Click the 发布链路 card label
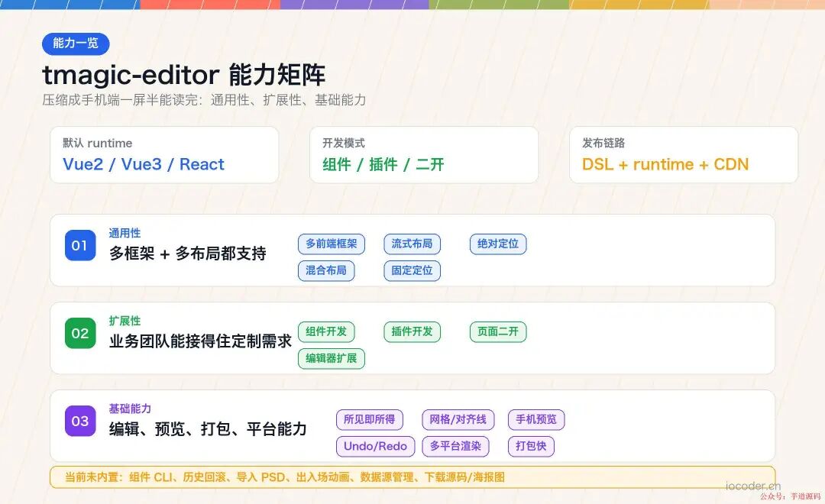Screen dimensions: 825x504 pyautogui.click(x=603, y=143)
